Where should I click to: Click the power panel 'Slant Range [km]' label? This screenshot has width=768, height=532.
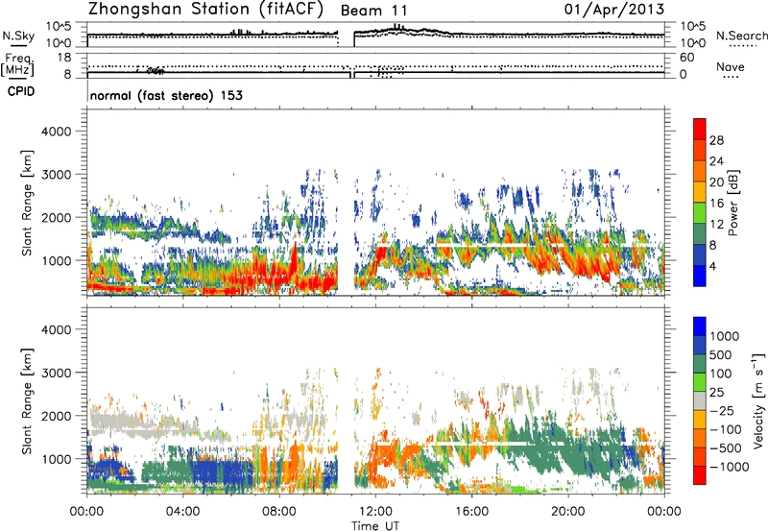pos(27,203)
